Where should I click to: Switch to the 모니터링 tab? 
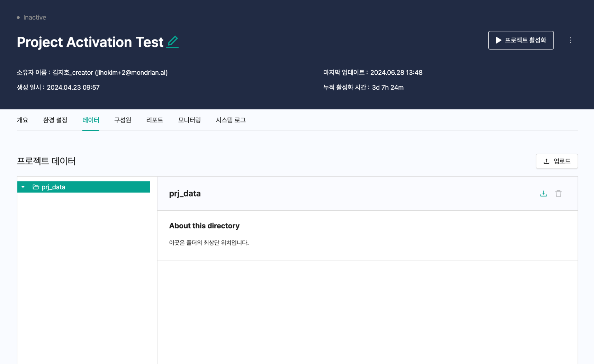[189, 120]
